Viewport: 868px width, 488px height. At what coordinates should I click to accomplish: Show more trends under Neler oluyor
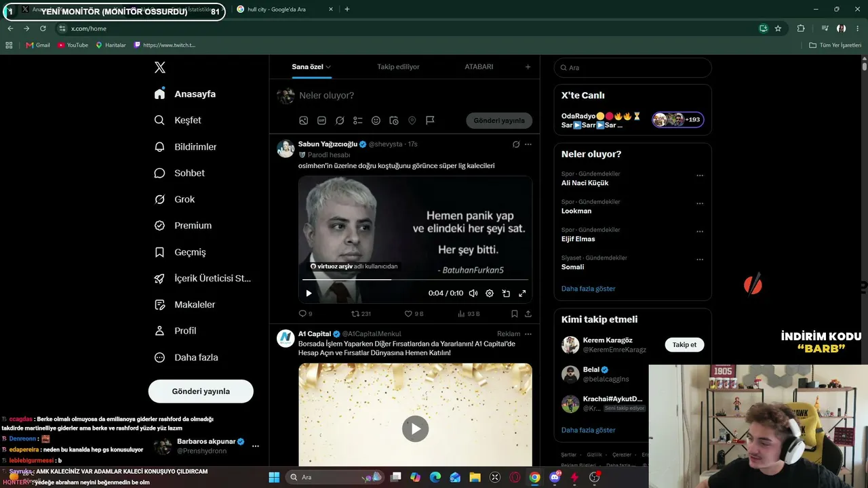pos(589,289)
